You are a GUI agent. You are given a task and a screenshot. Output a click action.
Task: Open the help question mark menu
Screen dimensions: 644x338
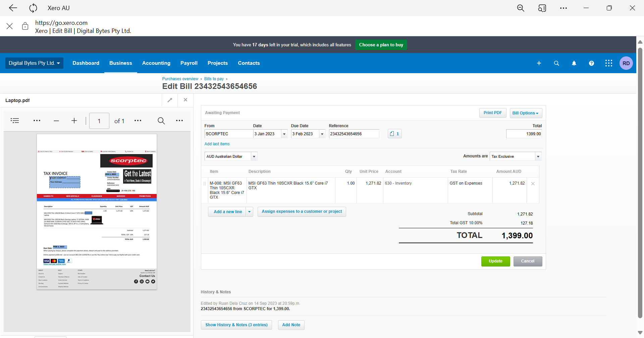click(x=591, y=63)
